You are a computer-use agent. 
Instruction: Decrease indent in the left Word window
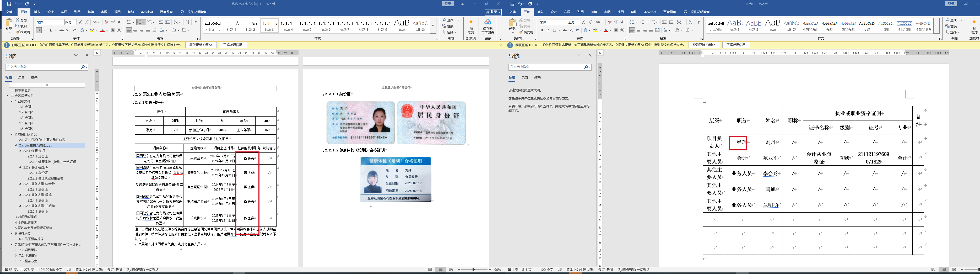(161, 22)
